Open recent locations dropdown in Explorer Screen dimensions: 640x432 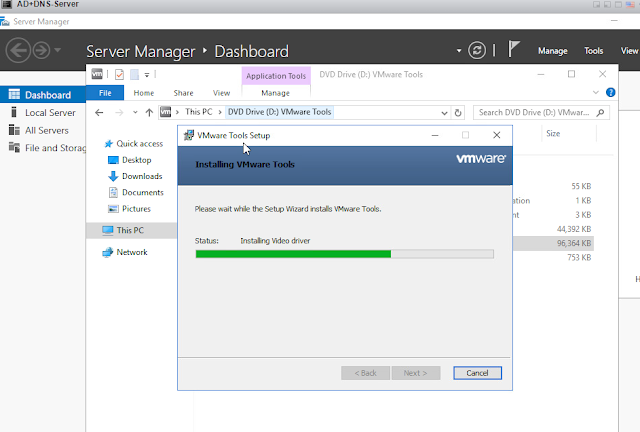click(x=135, y=112)
